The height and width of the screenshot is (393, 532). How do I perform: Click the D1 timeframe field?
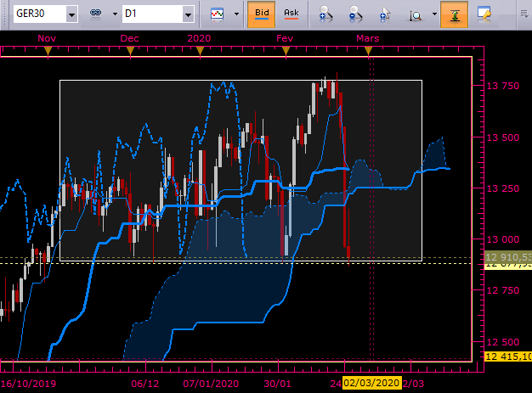point(152,14)
